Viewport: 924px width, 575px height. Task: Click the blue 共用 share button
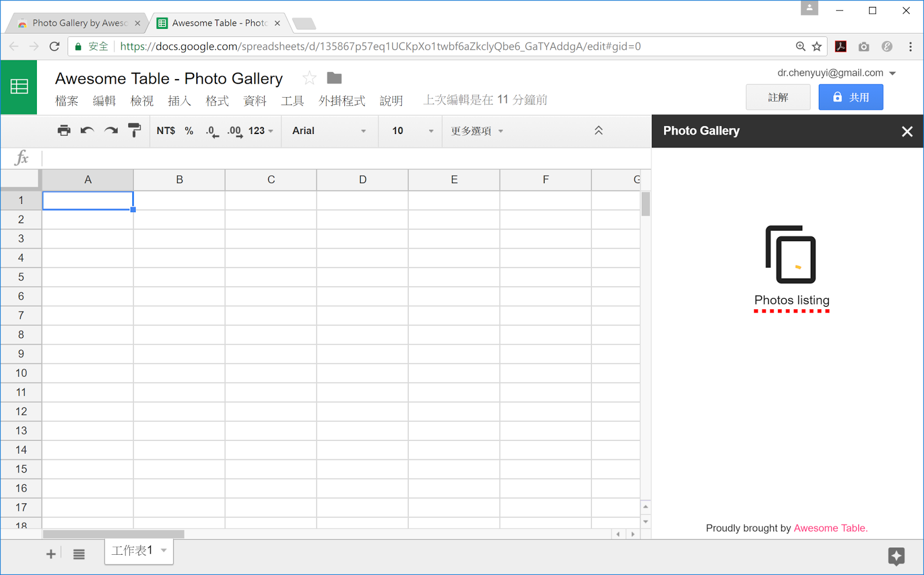pos(851,97)
